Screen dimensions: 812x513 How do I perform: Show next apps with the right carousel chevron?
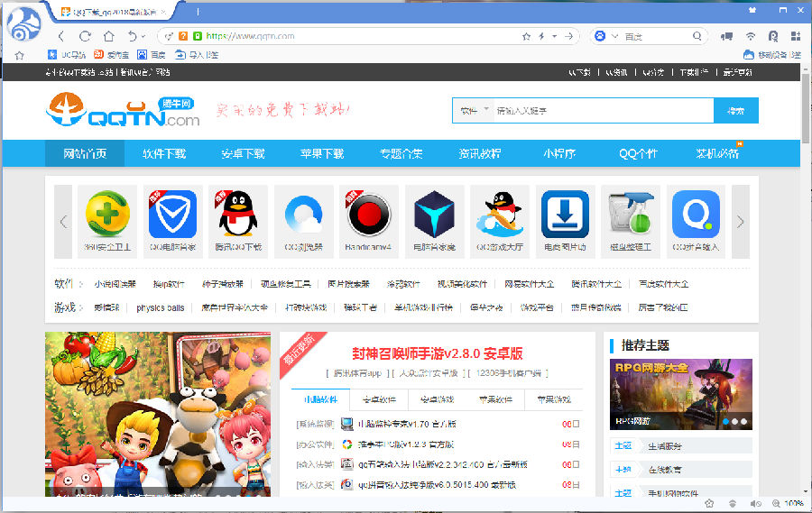point(741,222)
